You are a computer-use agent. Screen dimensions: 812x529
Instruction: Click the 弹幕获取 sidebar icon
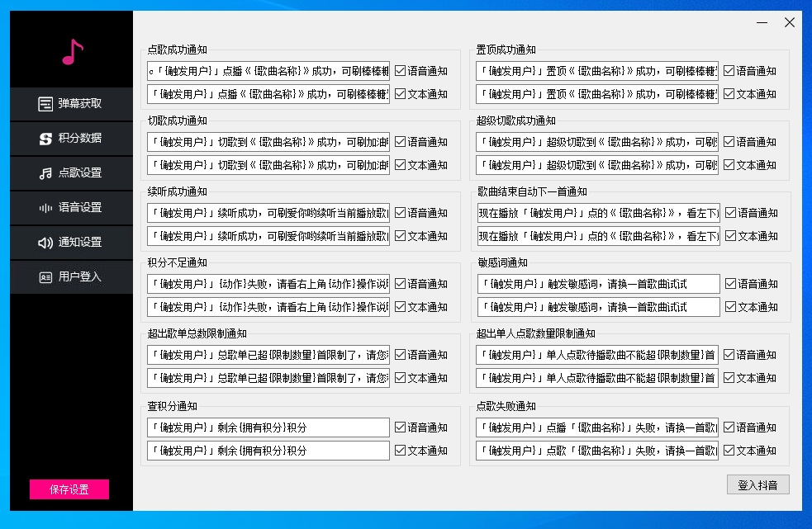pos(45,104)
